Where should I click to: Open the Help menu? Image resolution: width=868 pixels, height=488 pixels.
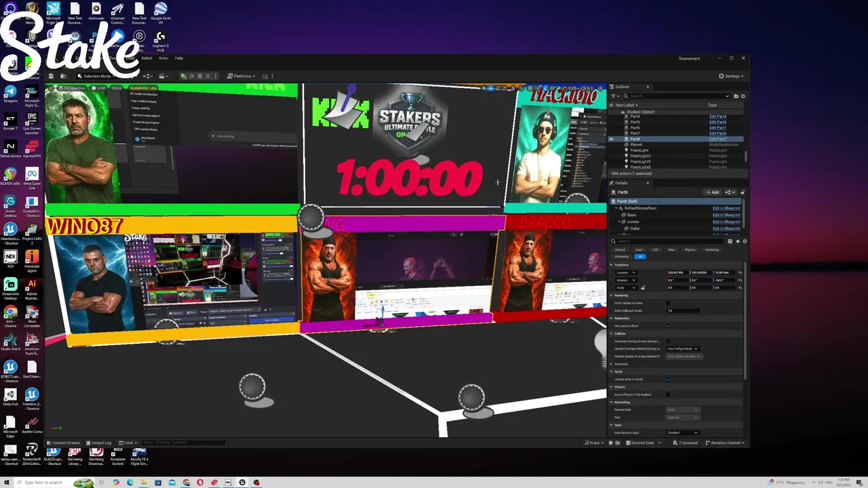point(179,58)
